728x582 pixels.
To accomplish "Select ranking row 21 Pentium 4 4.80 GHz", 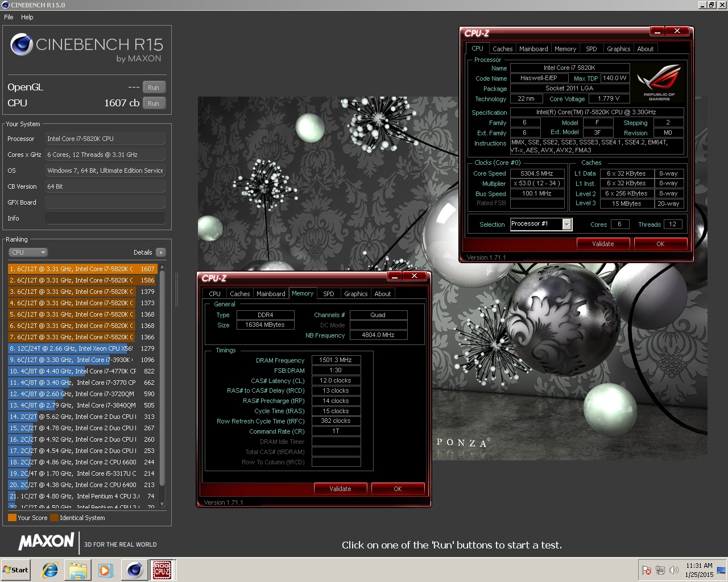I will [82, 496].
